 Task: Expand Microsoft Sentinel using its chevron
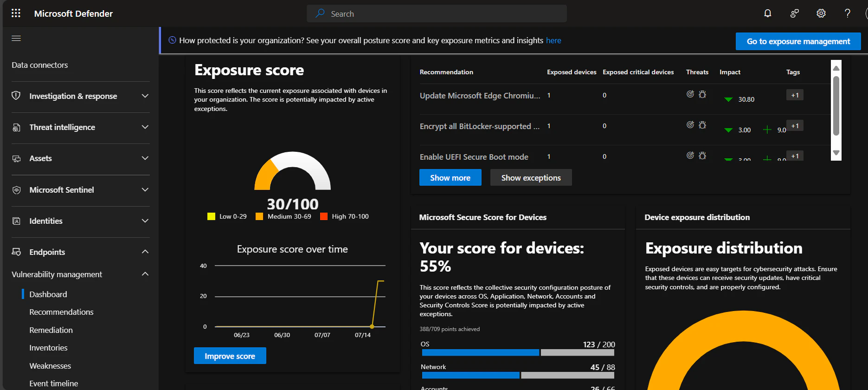click(145, 189)
